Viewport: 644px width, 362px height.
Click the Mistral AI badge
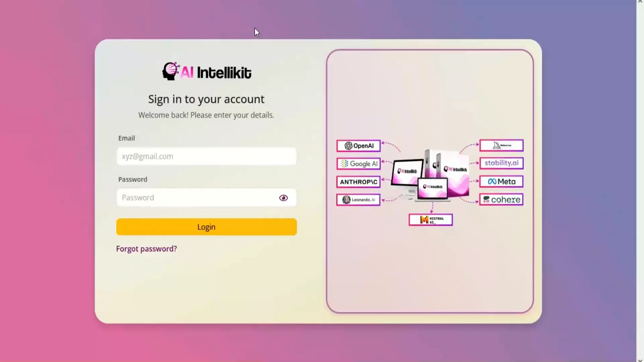430,220
